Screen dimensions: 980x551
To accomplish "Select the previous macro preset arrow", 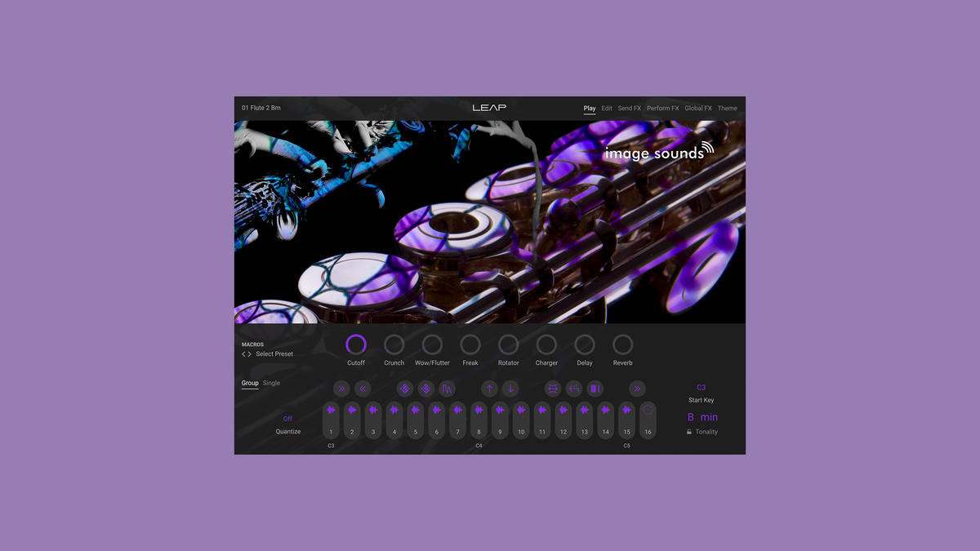I will click(x=243, y=354).
